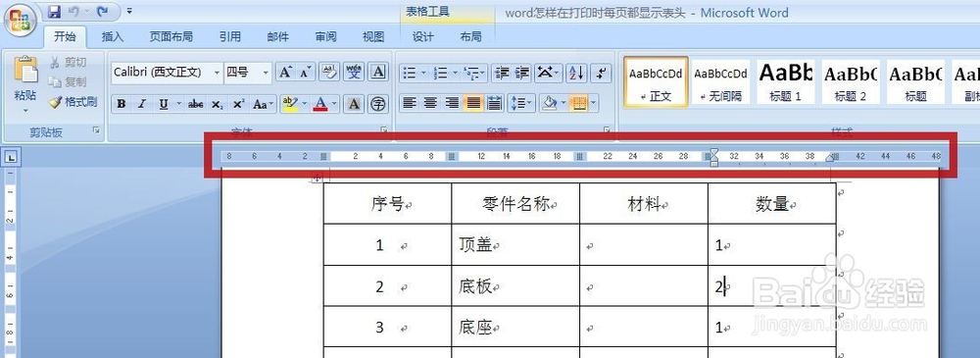Toggle justify alignment

473,103
